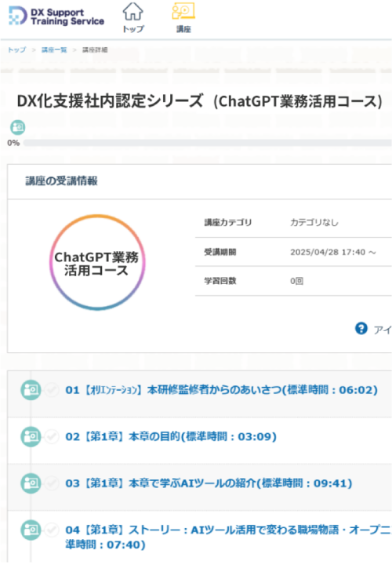Click the 2025/04/28 17:40 date value
Viewport: 392px width, 565px height.
tap(333, 252)
